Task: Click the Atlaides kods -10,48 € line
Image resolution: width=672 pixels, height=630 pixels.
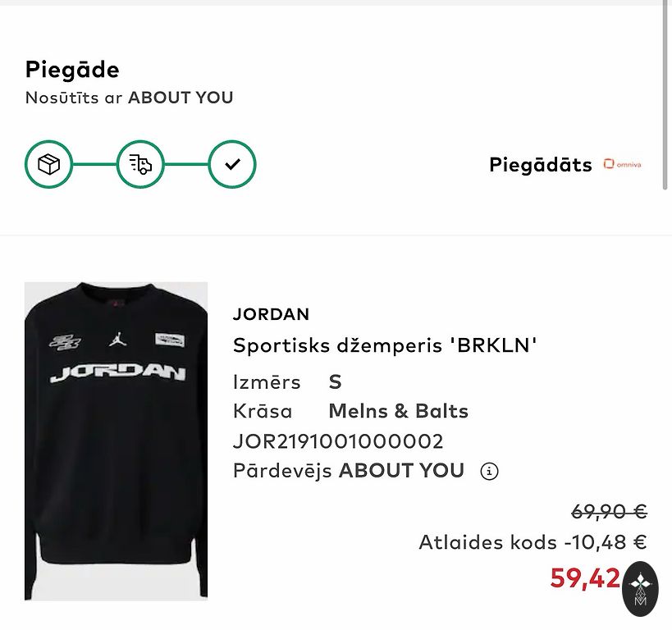Action: coord(533,542)
